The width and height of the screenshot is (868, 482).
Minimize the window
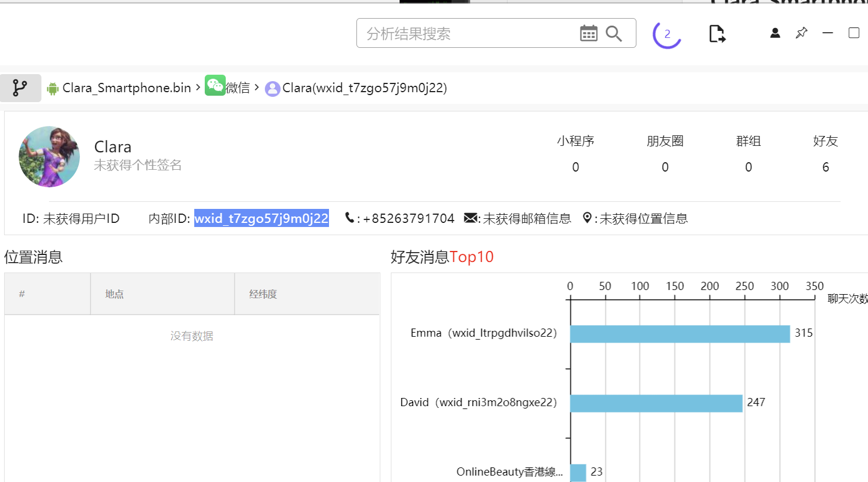(x=827, y=33)
